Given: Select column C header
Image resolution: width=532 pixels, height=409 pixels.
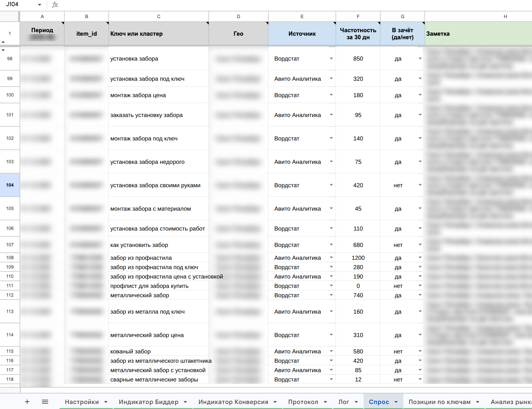Looking at the screenshot, I should (x=159, y=16).
